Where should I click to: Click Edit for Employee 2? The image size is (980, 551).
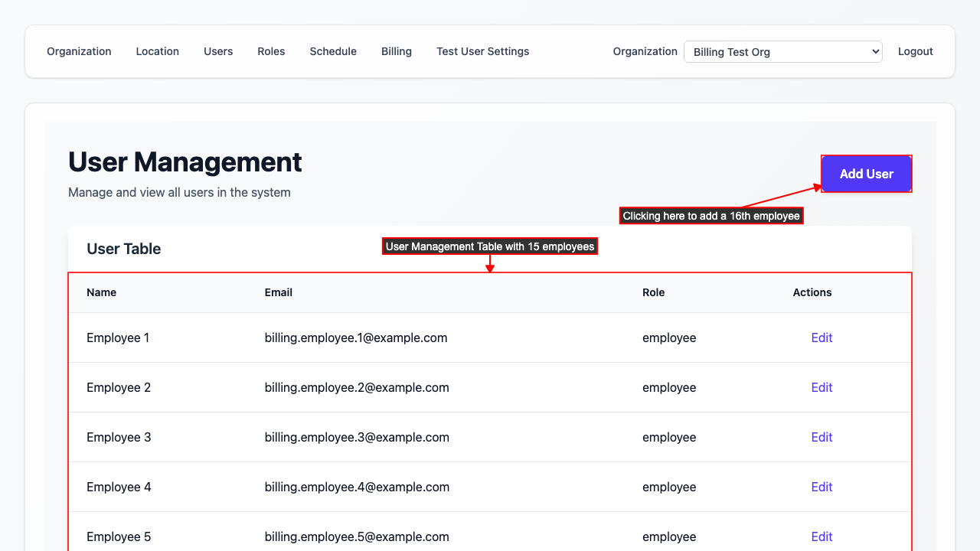(822, 387)
